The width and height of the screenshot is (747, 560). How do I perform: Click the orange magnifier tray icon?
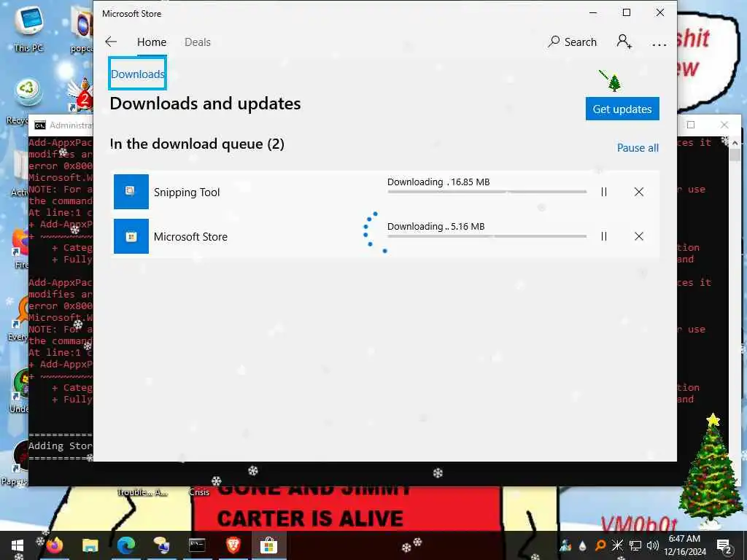[600, 545]
